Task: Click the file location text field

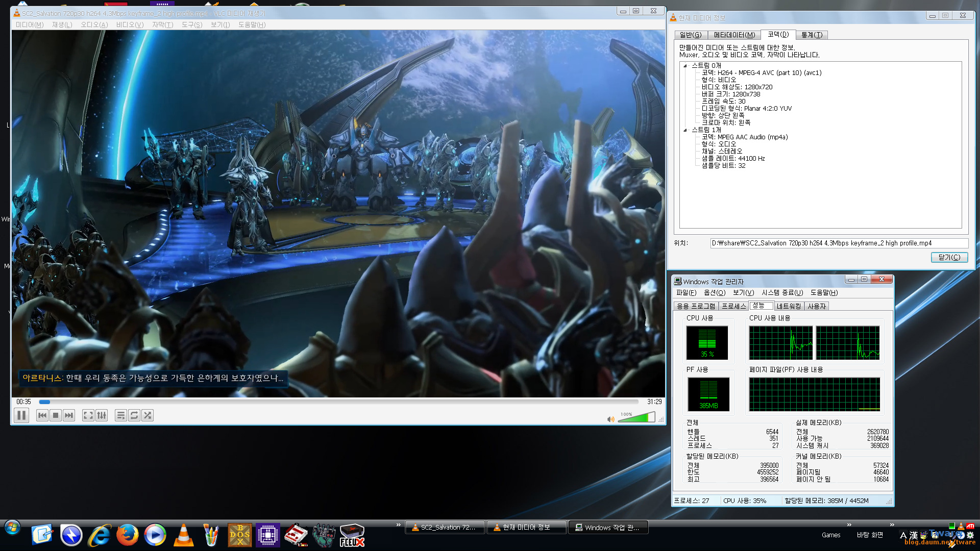Action: [x=839, y=243]
